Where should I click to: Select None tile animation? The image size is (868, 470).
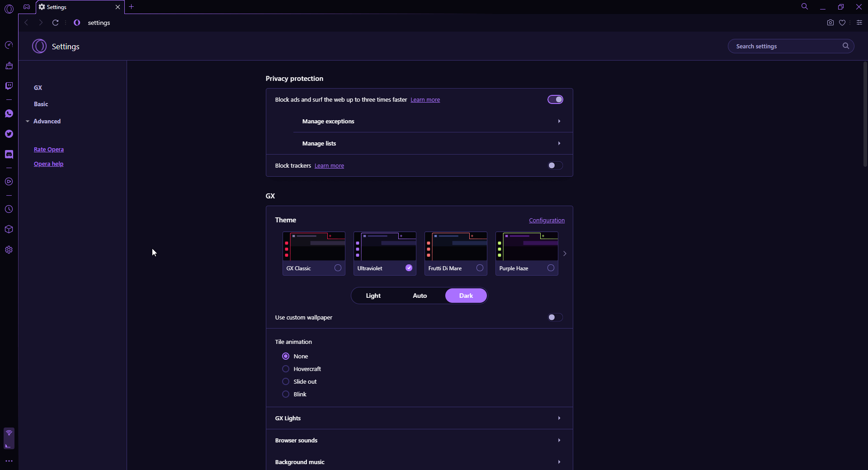point(286,356)
